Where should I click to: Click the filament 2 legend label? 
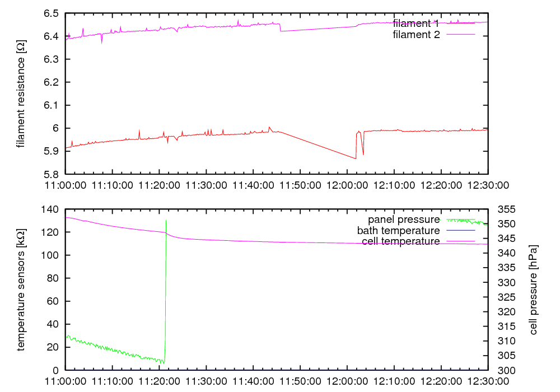point(416,34)
